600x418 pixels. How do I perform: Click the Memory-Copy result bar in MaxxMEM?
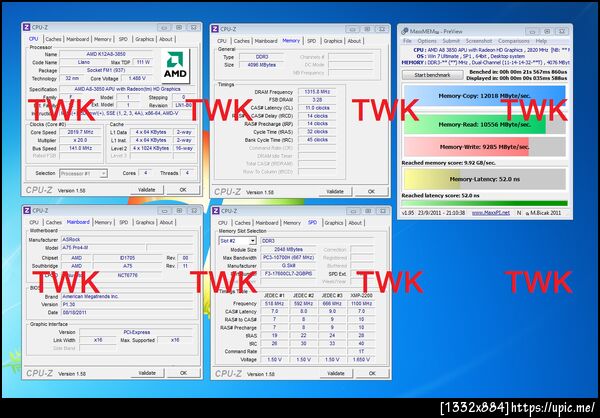tap(484, 96)
